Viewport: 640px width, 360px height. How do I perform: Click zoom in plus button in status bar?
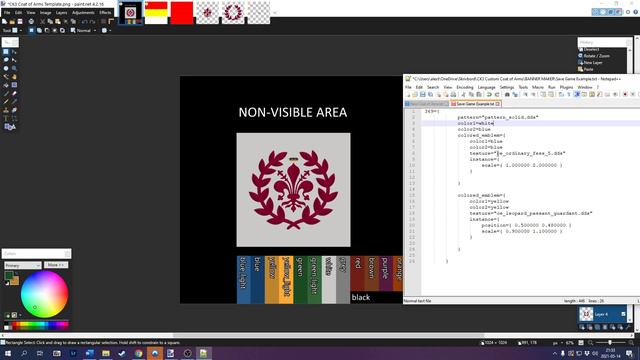point(631,342)
